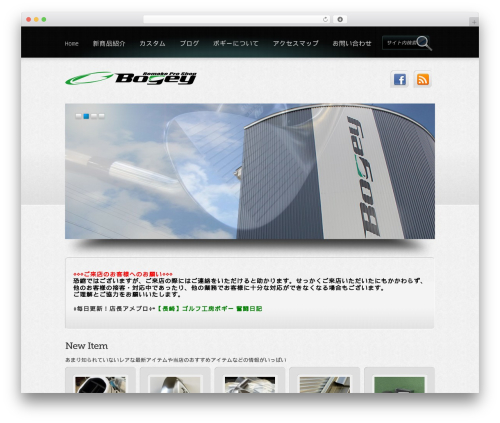Open the first New Item thumbnail

(x=100, y=385)
